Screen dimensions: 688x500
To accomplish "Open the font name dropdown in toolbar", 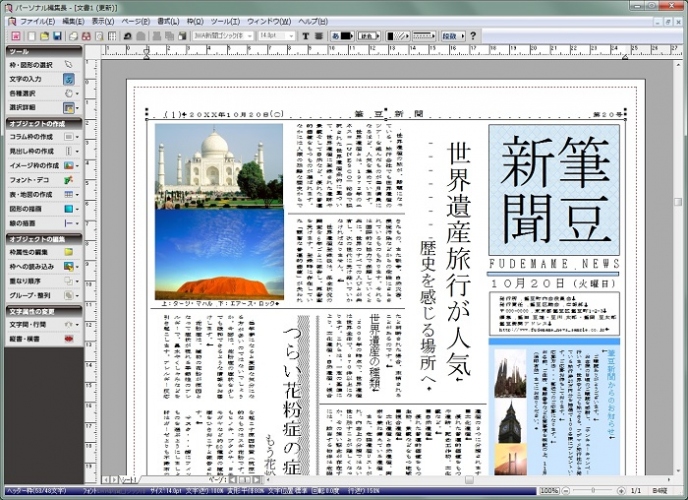I will tap(251, 36).
